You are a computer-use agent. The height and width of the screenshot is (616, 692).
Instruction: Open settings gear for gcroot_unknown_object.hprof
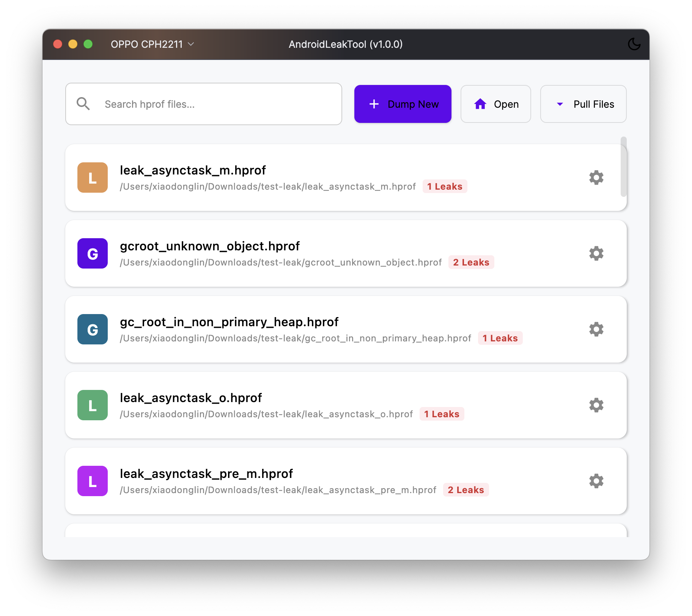click(x=596, y=253)
